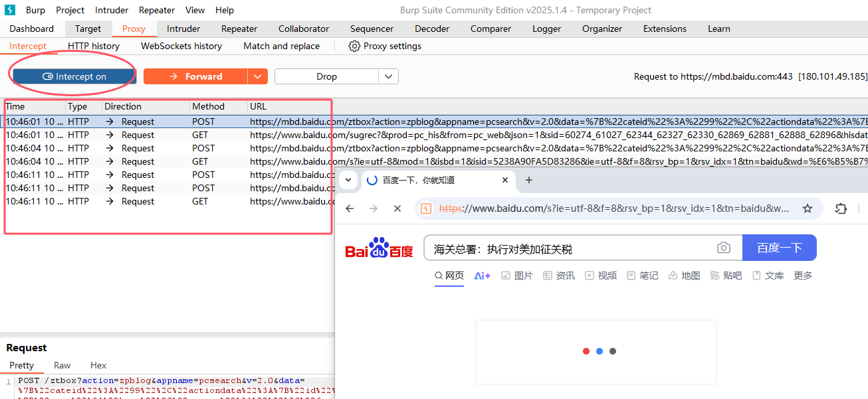Sort table by Direction column header

(x=146, y=106)
